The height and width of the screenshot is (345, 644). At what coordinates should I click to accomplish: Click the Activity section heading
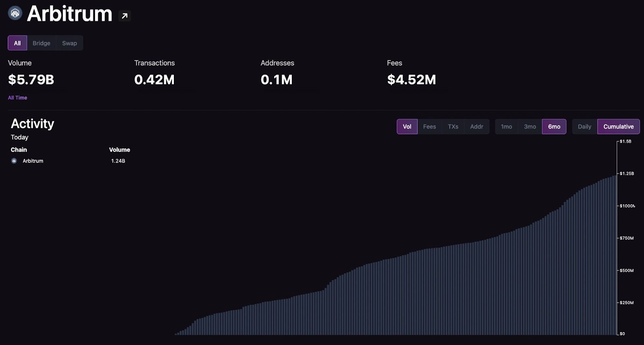point(33,123)
